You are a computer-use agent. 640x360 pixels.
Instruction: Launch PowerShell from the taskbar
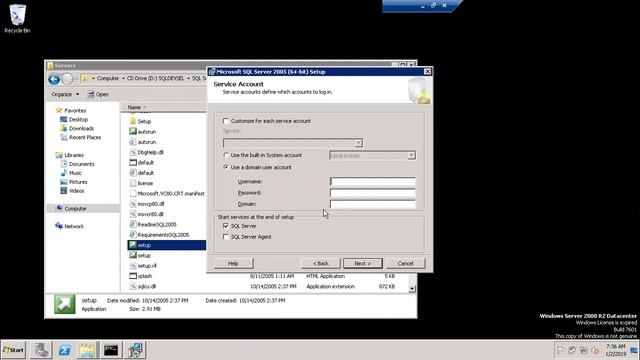tap(64, 350)
